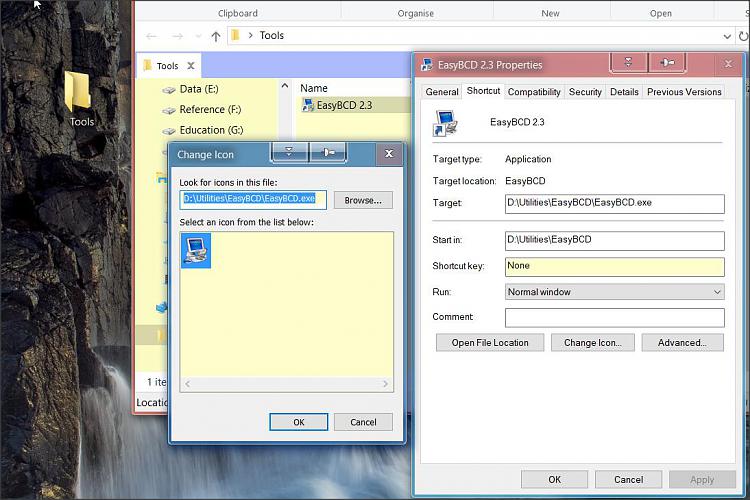Image resolution: width=750 pixels, height=500 pixels.
Task: Open the Details tab
Action: (x=624, y=92)
